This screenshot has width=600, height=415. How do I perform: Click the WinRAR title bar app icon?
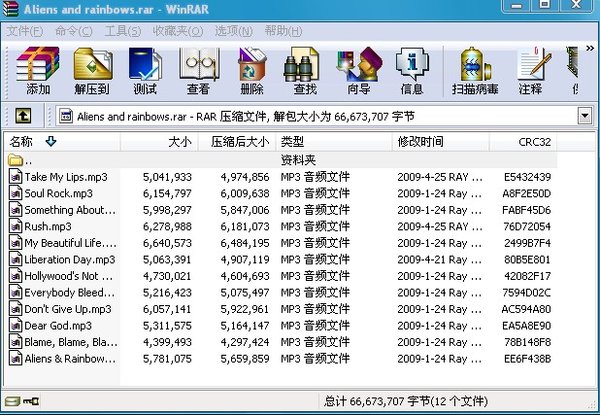click(10, 8)
